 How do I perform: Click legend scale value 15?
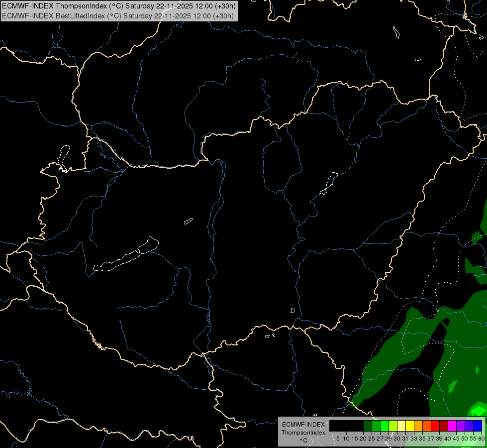pyautogui.click(x=355, y=439)
